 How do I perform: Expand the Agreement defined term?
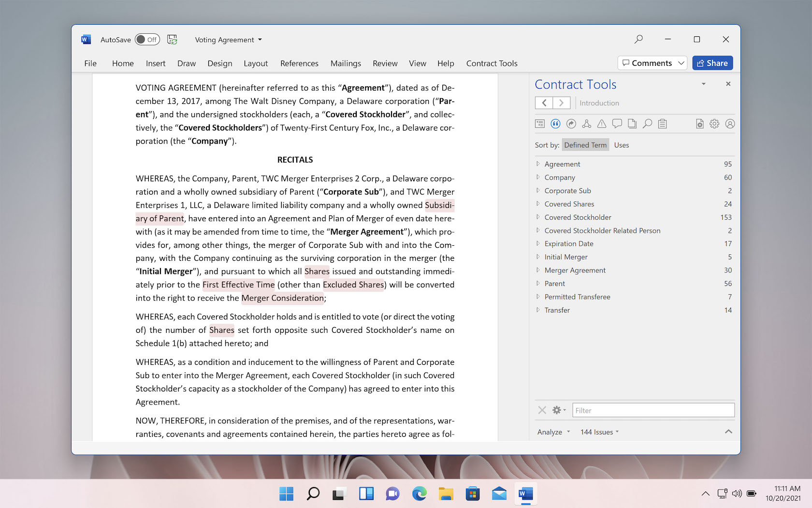tap(538, 164)
